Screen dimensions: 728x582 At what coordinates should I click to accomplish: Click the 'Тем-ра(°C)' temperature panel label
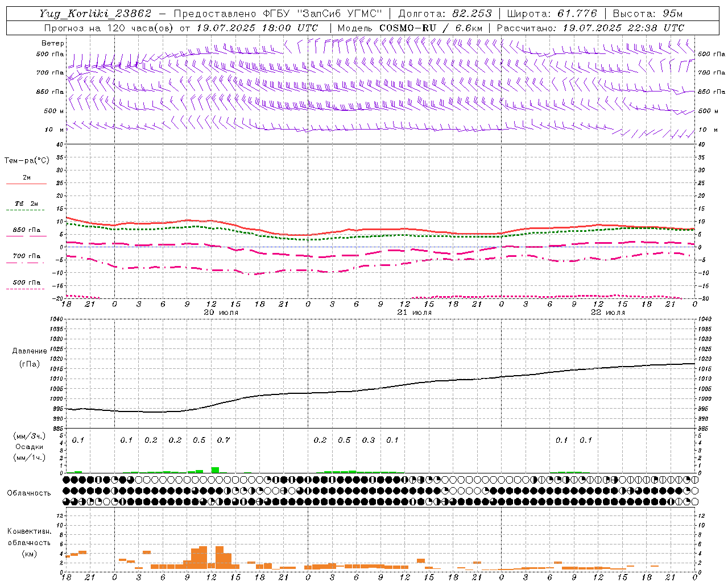tap(27, 161)
